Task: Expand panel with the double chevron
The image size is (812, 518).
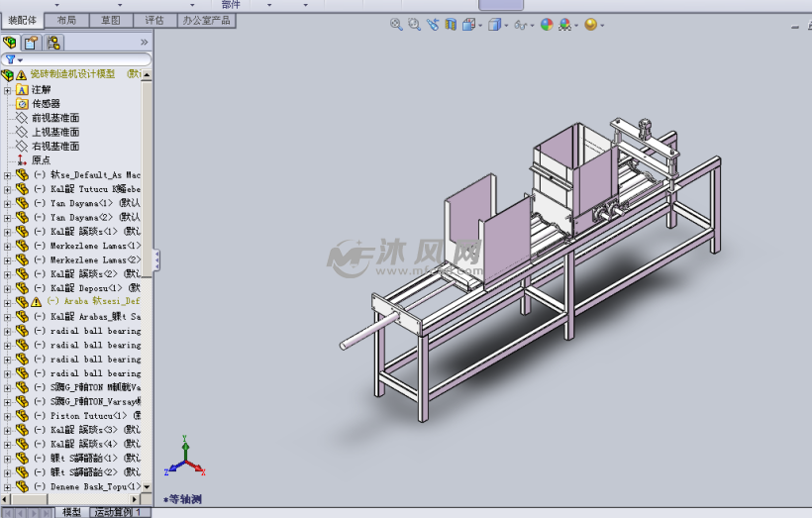Action: [145, 43]
